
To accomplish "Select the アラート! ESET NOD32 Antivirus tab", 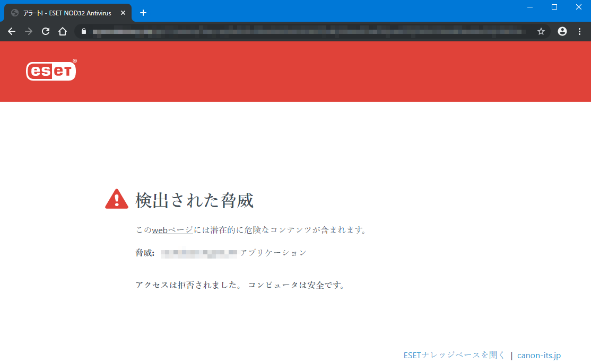I will pyautogui.click(x=67, y=13).
